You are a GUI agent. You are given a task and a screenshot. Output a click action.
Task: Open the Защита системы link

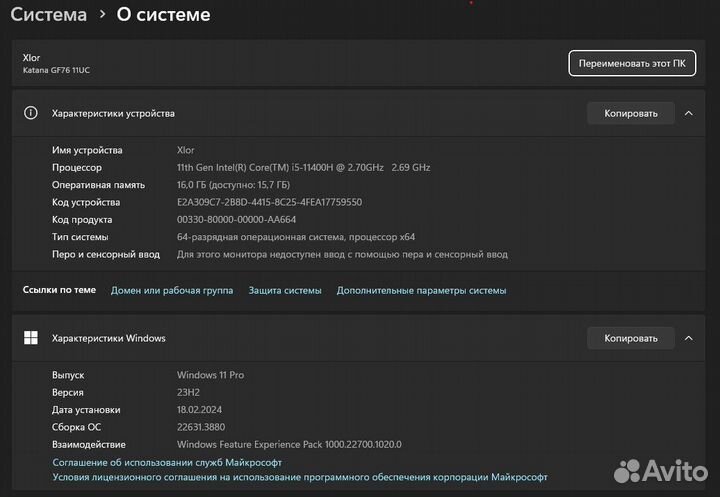(x=285, y=290)
